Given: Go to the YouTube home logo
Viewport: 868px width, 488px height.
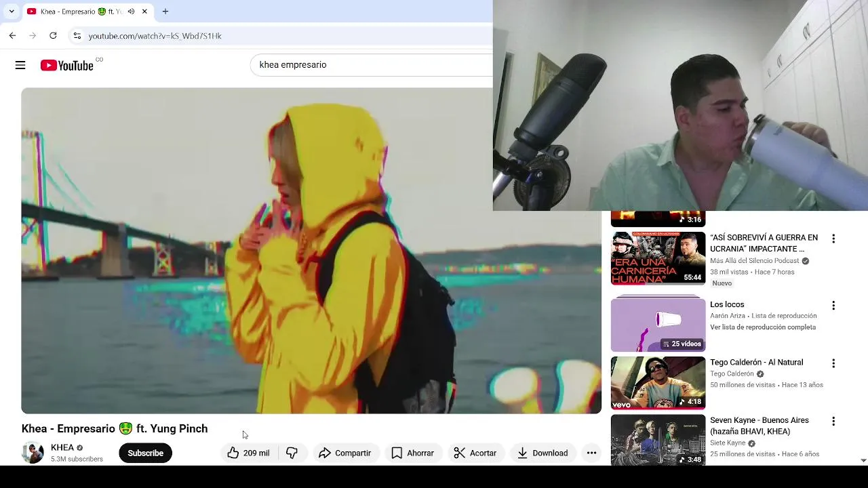Looking at the screenshot, I should [67, 65].
